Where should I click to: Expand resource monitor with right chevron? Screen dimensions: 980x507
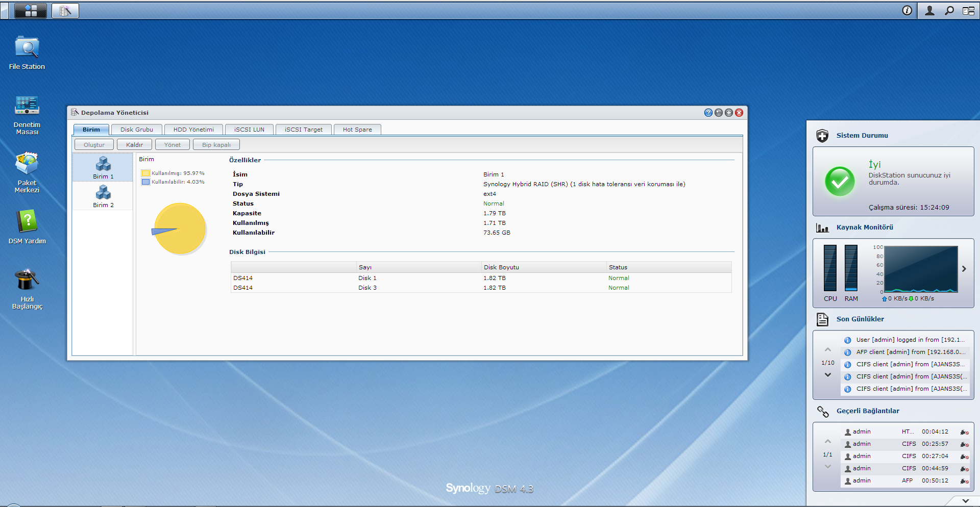(x=964, y=269)
